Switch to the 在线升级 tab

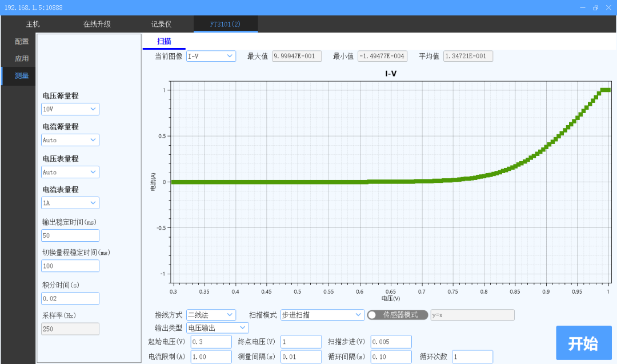tap(97, 24)
